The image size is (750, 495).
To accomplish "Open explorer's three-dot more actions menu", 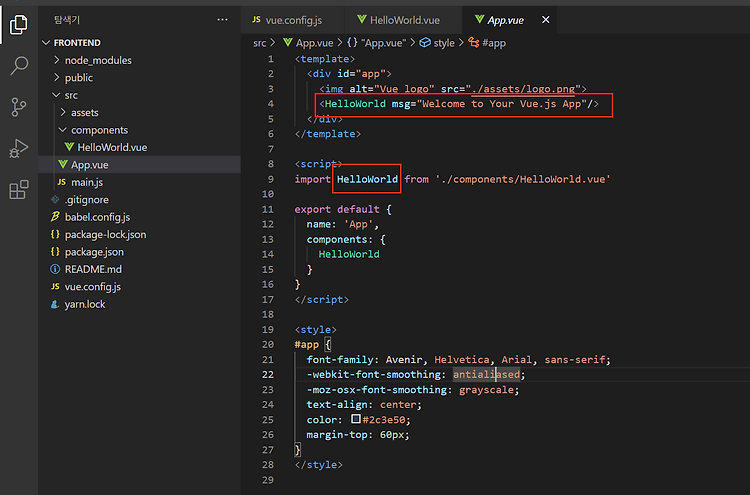I will tap(222, 20).
